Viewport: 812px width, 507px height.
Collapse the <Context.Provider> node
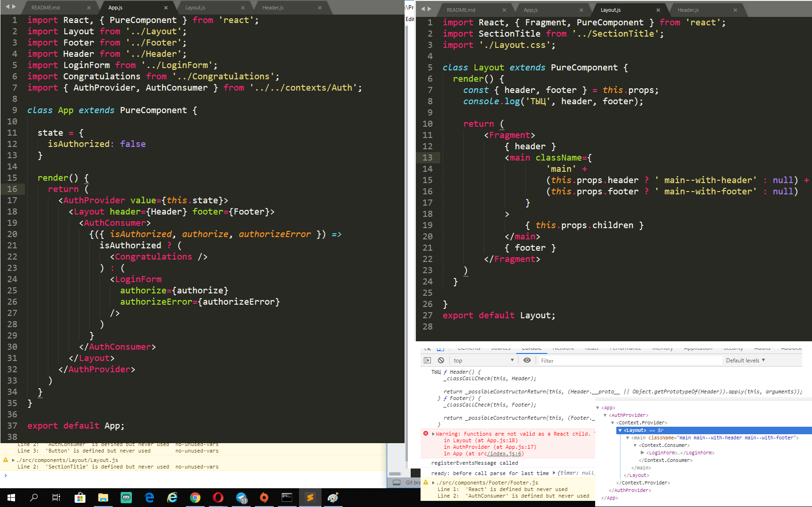click(x=613, y=422)
